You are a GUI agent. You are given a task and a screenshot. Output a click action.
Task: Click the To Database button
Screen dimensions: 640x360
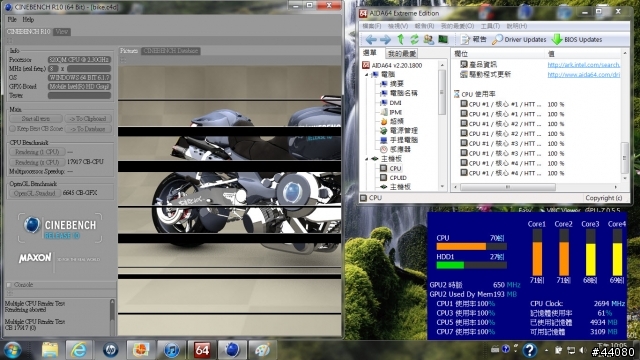tap(88, 129)
